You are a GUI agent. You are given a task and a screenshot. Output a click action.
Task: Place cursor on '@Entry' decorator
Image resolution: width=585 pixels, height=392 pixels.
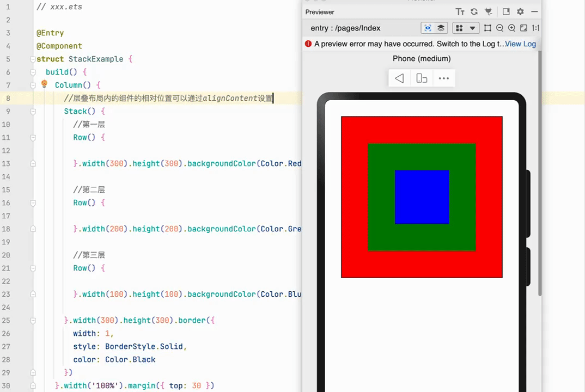pyautogui.click(x=50, y=33)
